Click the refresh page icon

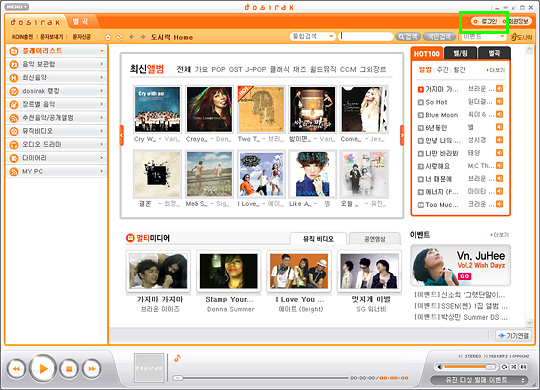tap(120, 37)
